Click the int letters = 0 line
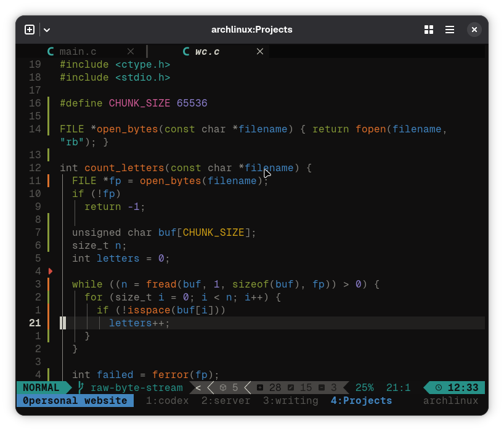Viewport: 504px width, 431px height. point(121,259)
